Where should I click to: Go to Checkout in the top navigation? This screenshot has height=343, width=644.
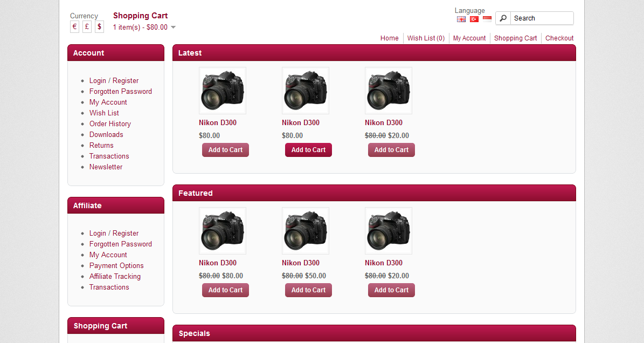tap(559, 38)
